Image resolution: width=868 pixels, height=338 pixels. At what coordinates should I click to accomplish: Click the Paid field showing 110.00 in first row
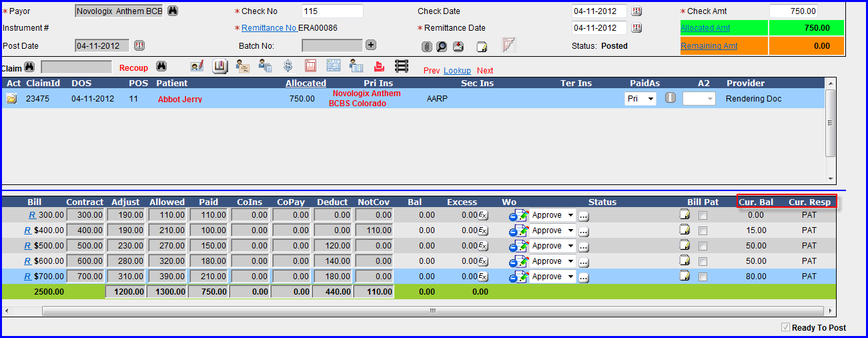point(209,215)
